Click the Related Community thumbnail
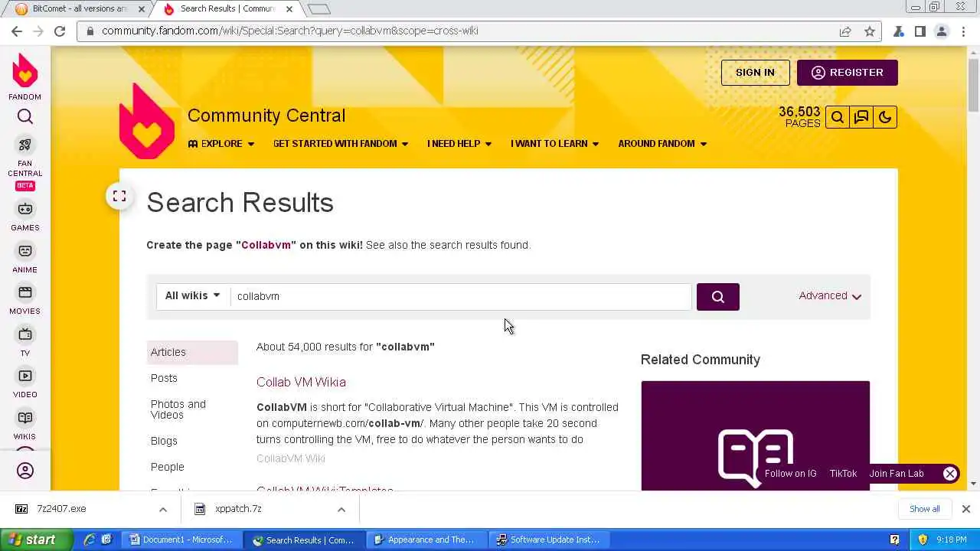This screenshot has width=980, height=551. pyautogui.click(x=755, y=435)
